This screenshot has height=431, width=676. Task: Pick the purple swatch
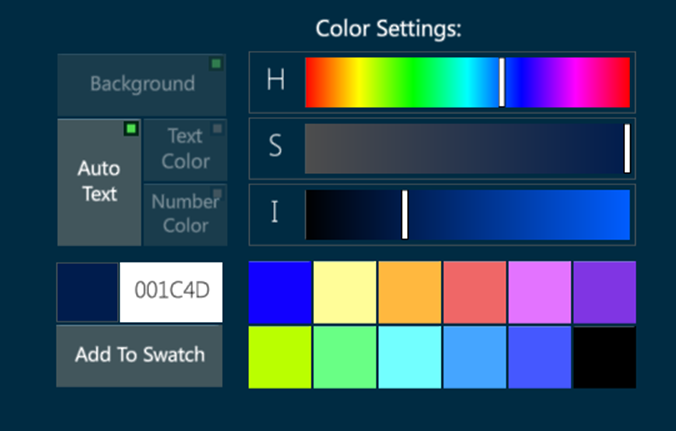(605, 292)
